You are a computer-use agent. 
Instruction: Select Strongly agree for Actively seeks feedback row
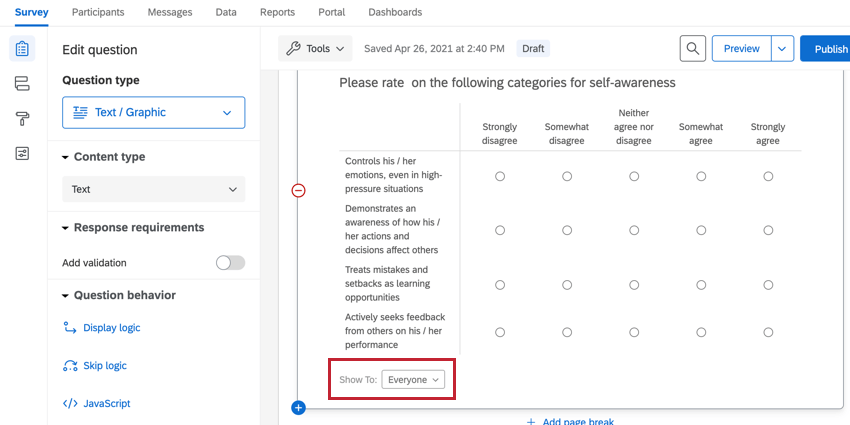point(768,331)
